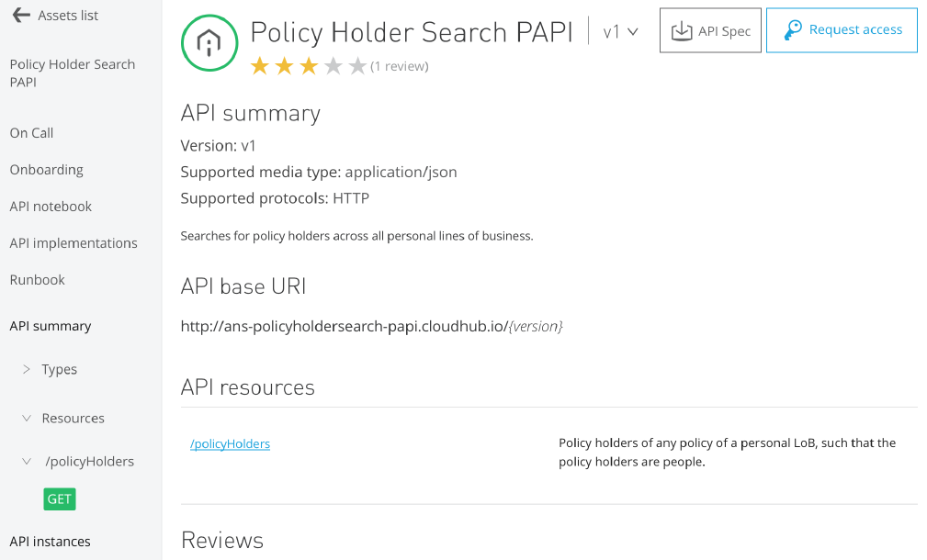
Task: Open the On Call page
Action: [x=32, y=133]
